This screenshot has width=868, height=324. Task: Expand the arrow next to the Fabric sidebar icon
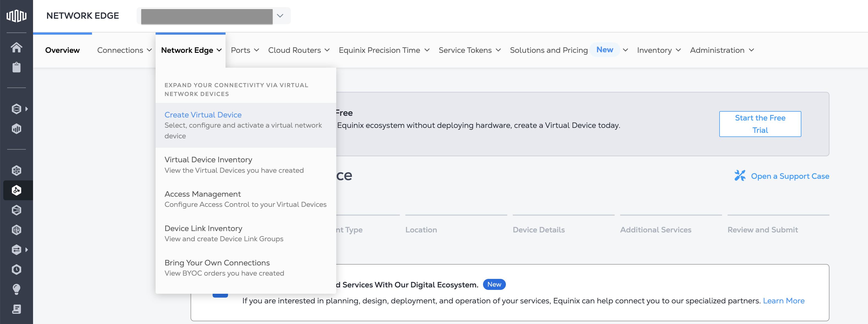click(x=26, y=108)
